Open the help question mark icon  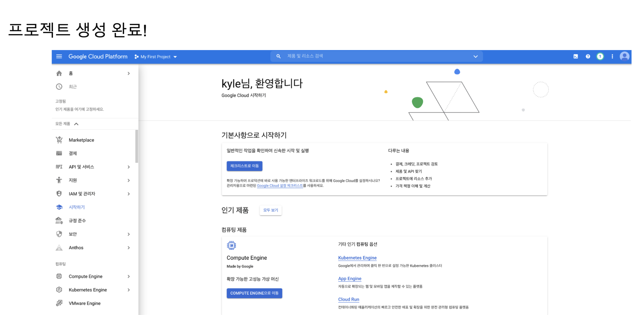pos(588,56)
